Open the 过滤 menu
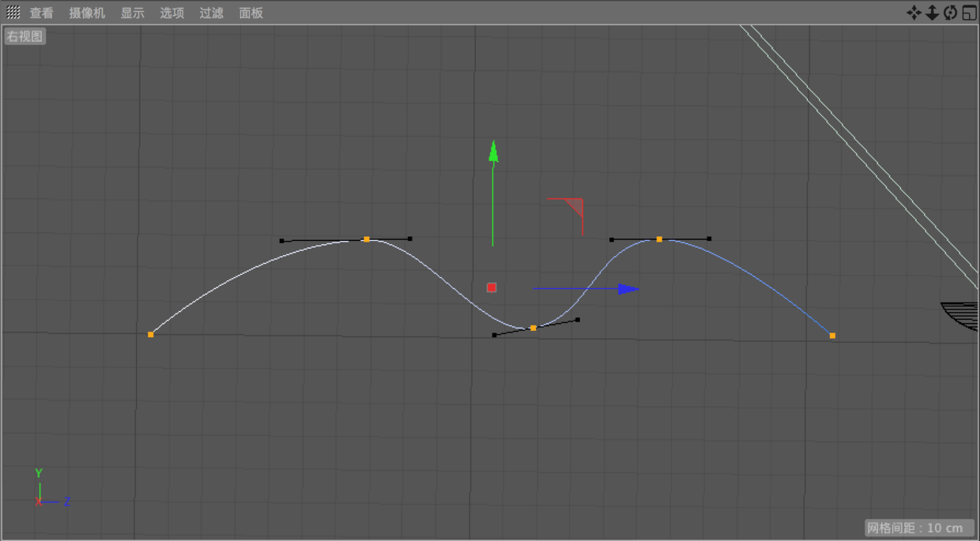The width and height of the screenshot is (980, 541). click(212, 13)
